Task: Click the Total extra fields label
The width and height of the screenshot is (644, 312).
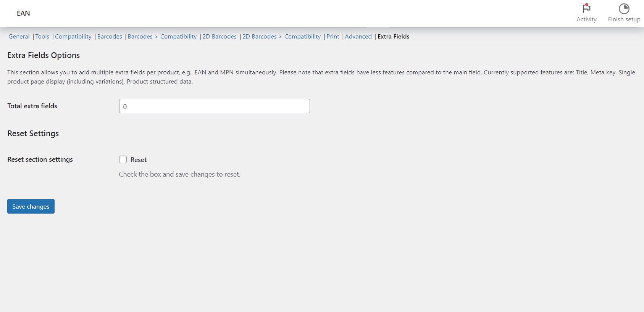Action: tap(32, 106)
